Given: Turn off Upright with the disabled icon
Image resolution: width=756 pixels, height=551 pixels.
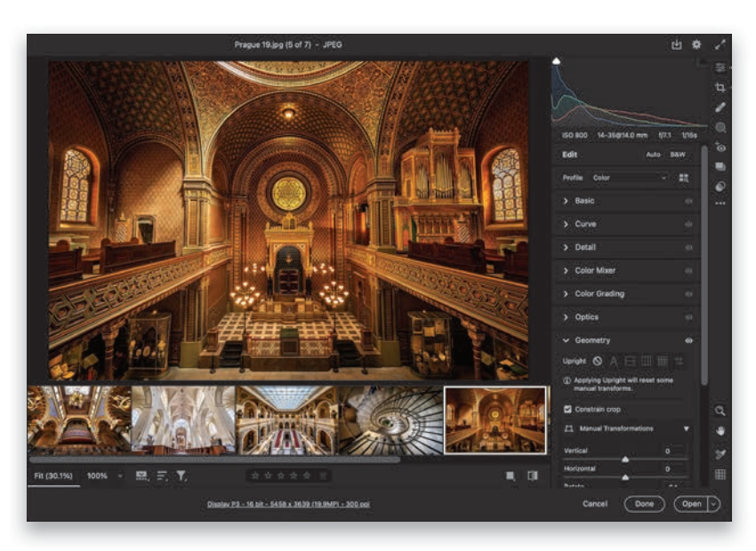Looking at the screenshot, I should [x=597, y=362].
